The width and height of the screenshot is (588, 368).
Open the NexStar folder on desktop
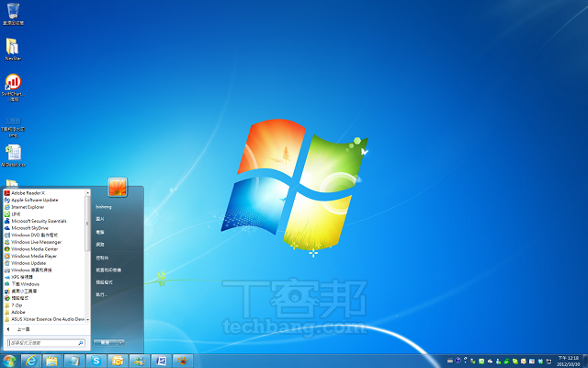coord(13,46)
